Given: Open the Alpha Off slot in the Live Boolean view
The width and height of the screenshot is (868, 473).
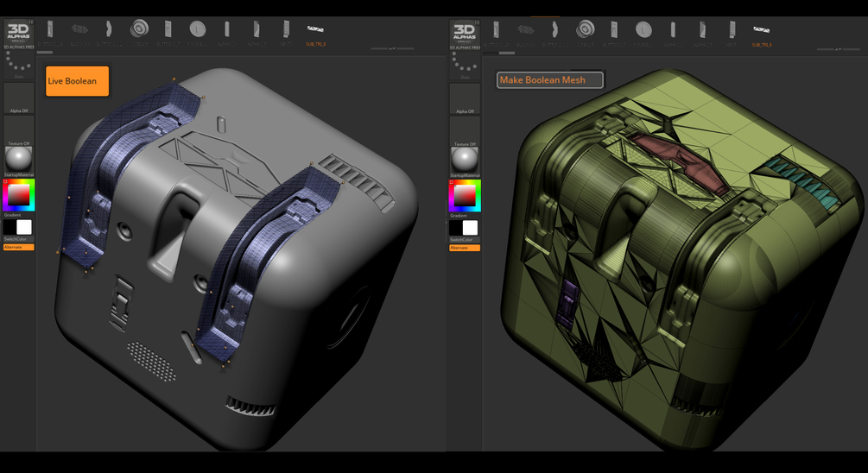Looking at the screenshot, I should click(x=19, y=98).
